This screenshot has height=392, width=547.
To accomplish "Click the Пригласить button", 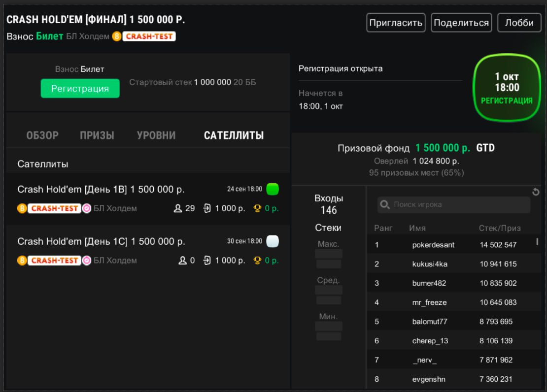I will coord(396,23).
